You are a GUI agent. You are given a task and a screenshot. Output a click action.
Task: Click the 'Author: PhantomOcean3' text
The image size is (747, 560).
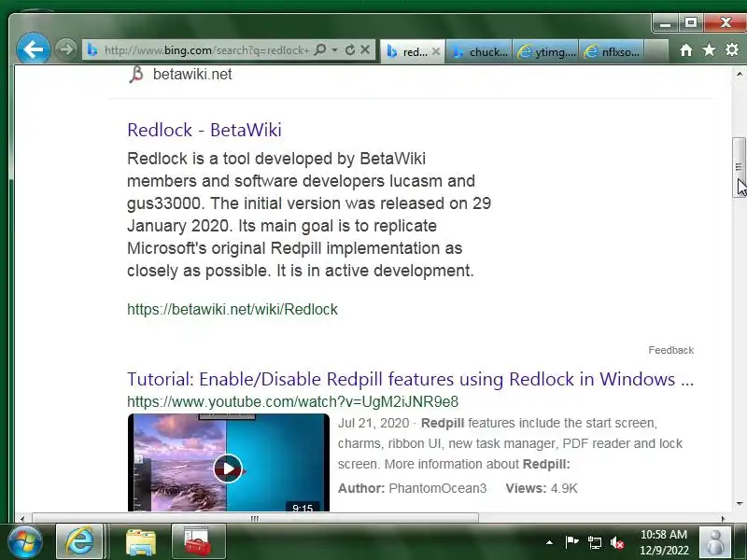click(412, 488)
